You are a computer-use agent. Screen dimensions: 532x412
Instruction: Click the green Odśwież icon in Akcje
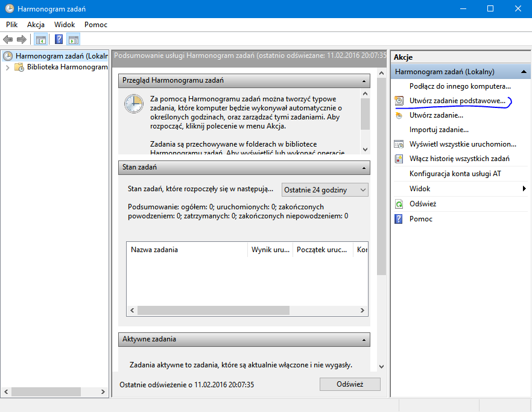click(x=399, y=204)
